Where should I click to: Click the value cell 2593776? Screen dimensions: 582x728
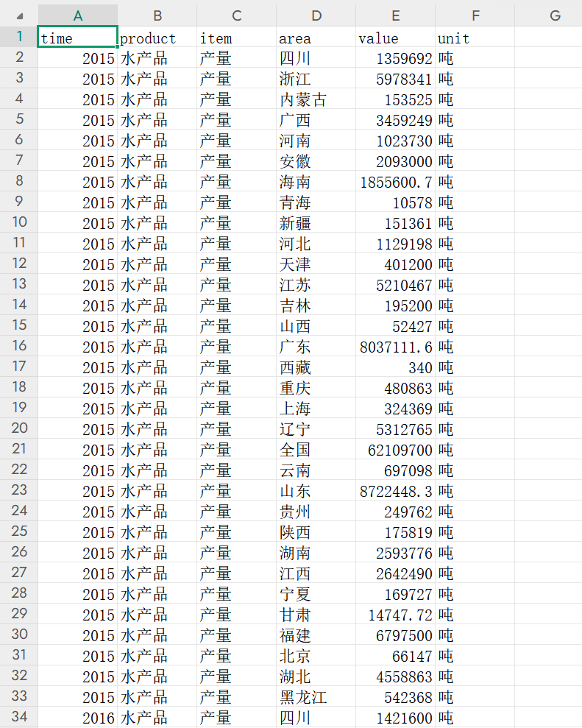point(395,552)
